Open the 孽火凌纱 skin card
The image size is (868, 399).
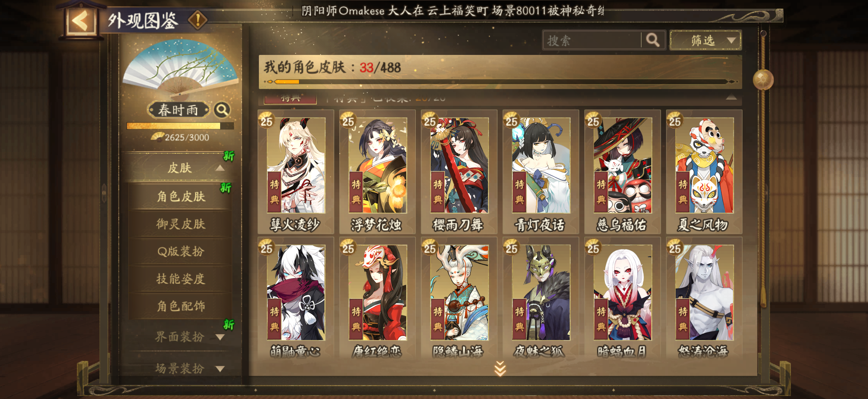coord(296,171)
